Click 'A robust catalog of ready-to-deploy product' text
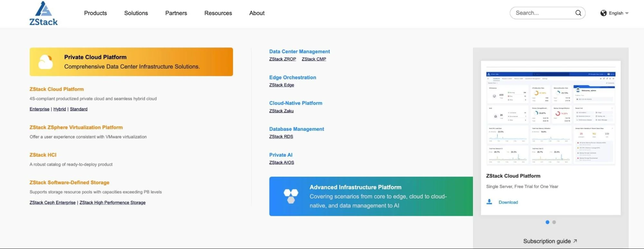 (x=71, y=165)
